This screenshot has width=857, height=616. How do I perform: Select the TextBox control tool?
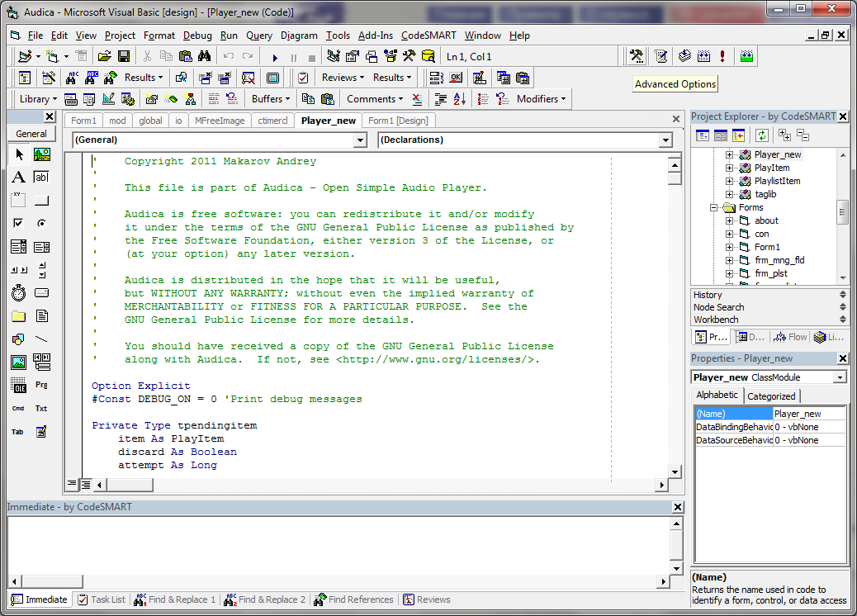pyautogui.click(x=41, y=177)
